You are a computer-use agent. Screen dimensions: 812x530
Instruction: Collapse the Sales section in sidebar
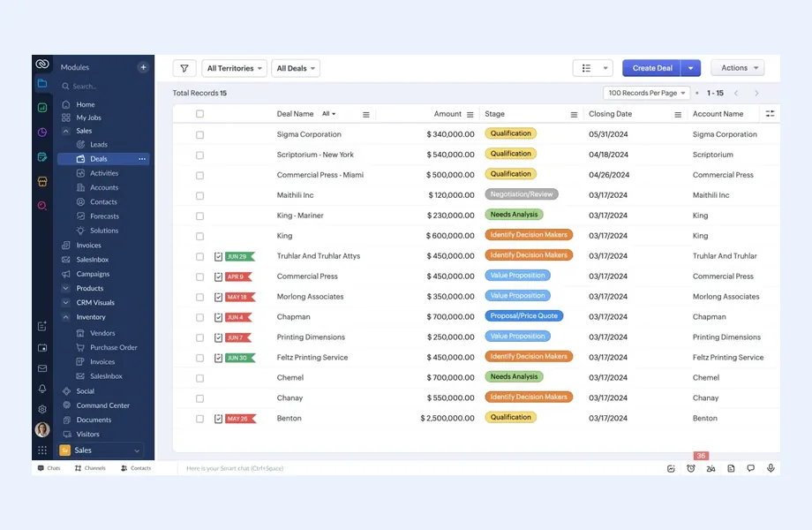point(66,131)
